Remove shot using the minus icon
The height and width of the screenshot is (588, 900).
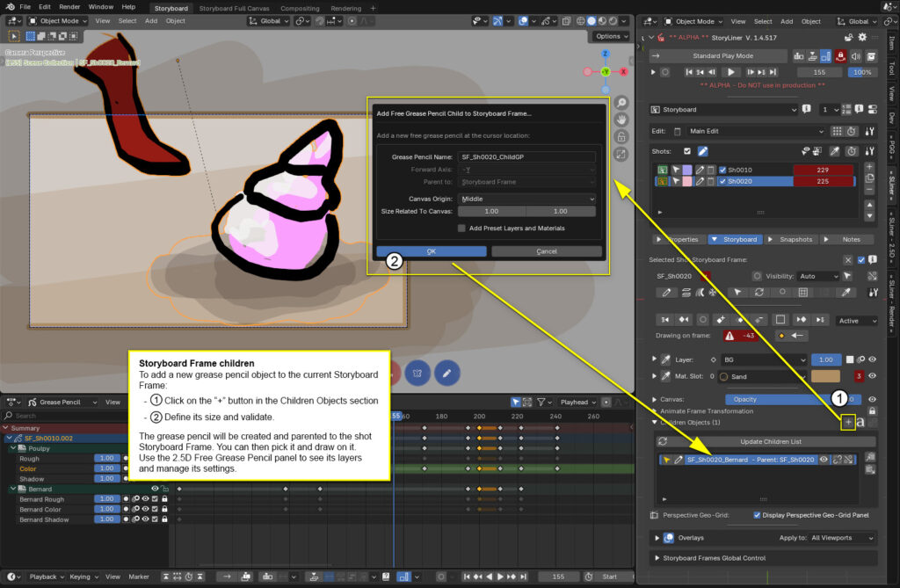[x=869, y=189]
